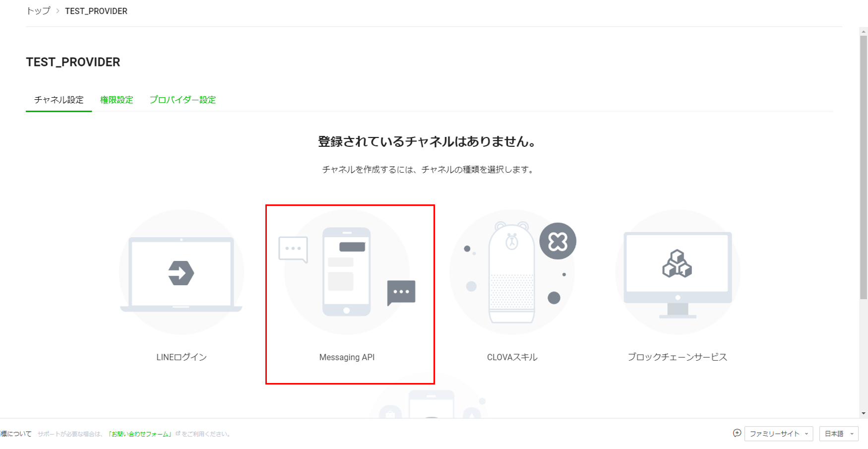Click the scrollbar down arrow

[x=864, y=413]
